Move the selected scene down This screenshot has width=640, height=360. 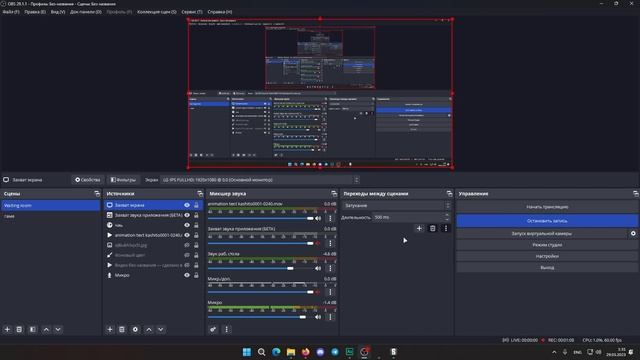click(x=58, y=329)
